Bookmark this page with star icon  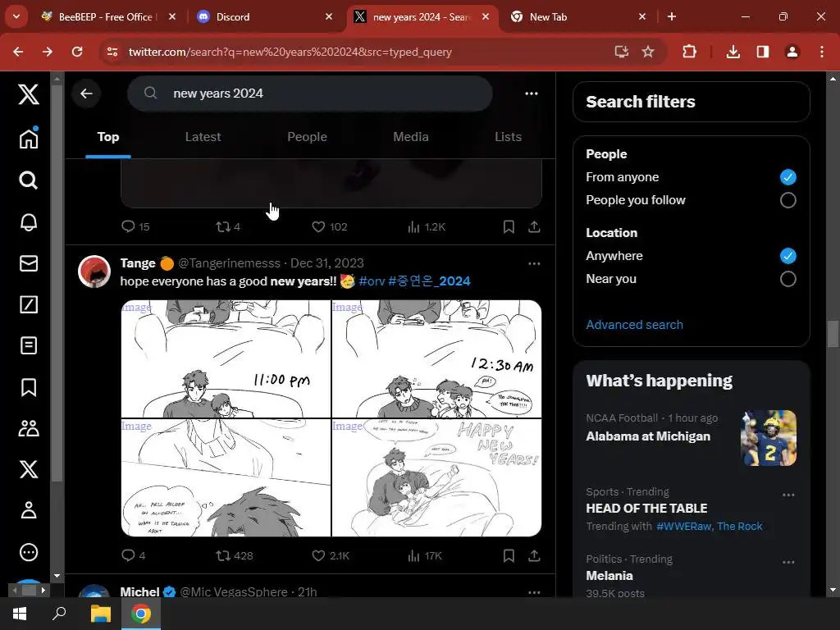tap(648, 52)
